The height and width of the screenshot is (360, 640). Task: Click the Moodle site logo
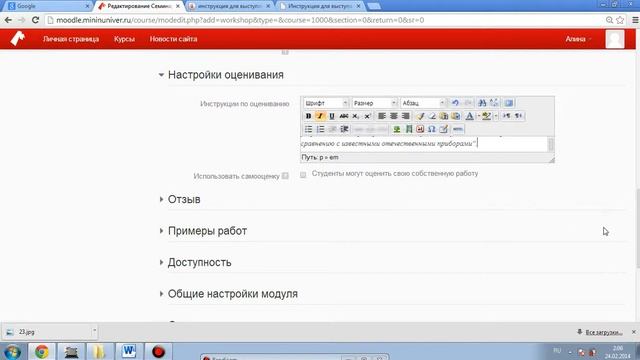point(18,39)
